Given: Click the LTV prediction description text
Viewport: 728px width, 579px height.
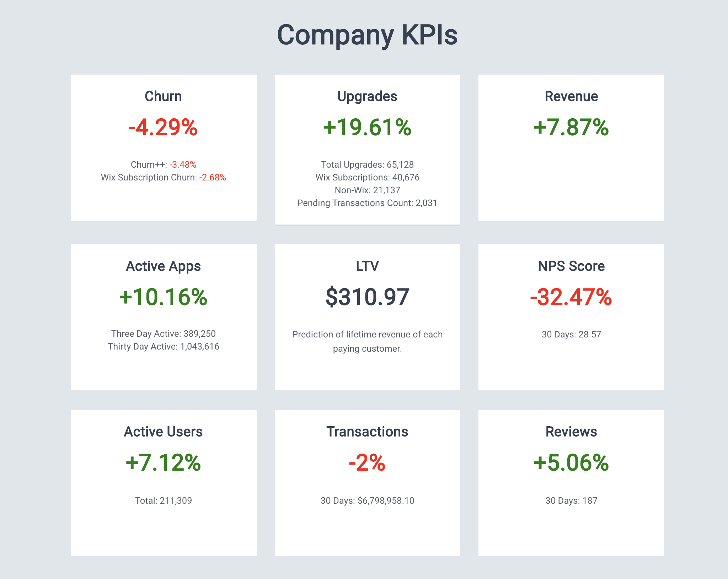Looking at the screenshot, I should pyautogui.click(x=367, y=341).
